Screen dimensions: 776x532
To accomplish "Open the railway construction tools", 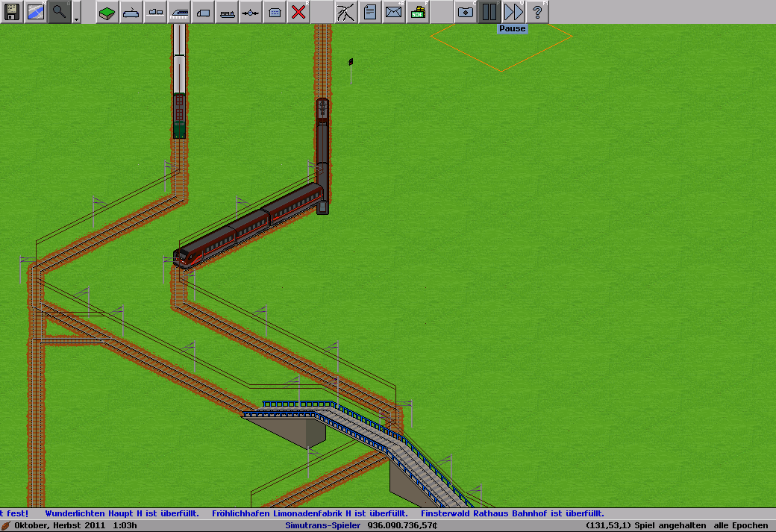I will tap(179, 11).
